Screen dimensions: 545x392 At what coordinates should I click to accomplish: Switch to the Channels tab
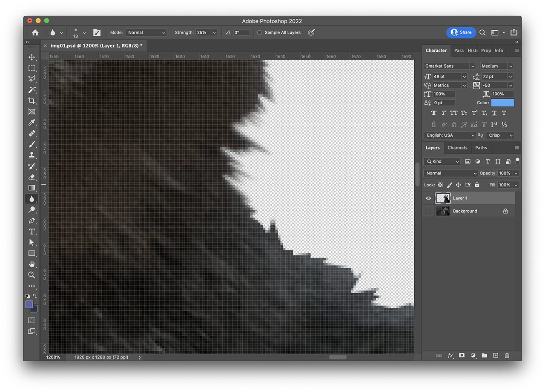tap(457, 148)
